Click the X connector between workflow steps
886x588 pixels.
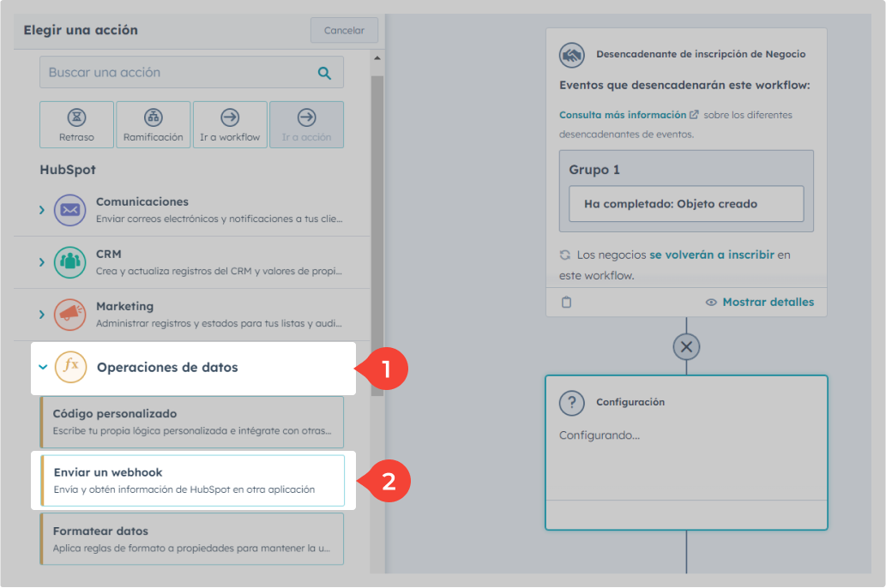[686, 346]
